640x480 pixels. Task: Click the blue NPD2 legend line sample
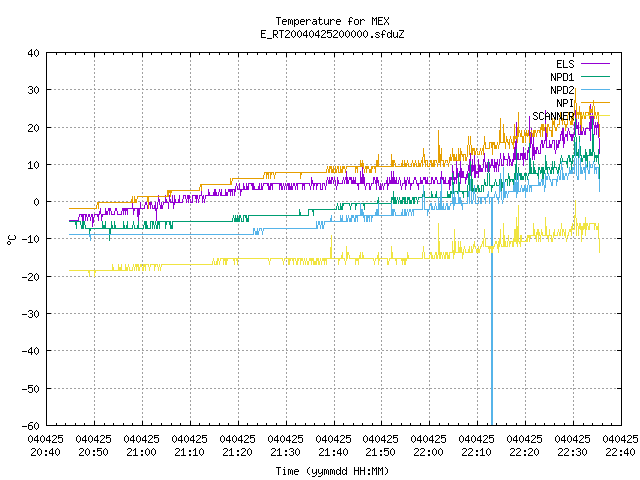(x=595, y=89)
